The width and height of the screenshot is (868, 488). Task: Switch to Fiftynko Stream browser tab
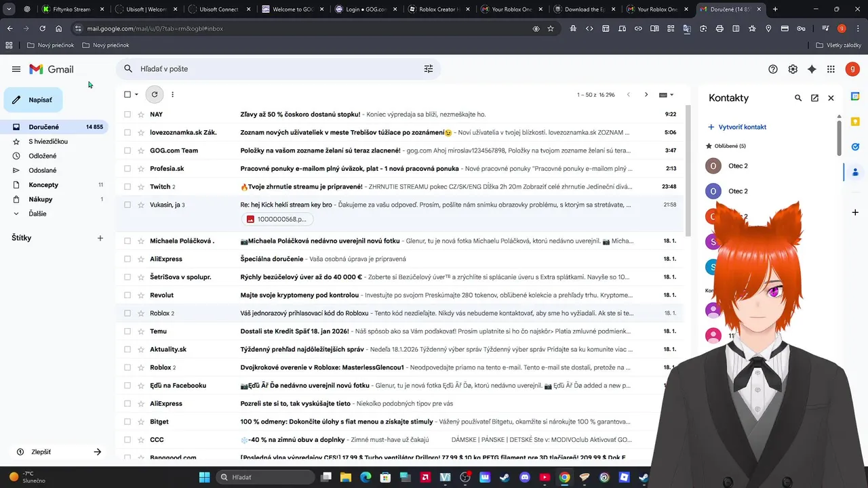pyautogui.click(x=71, y=9)
